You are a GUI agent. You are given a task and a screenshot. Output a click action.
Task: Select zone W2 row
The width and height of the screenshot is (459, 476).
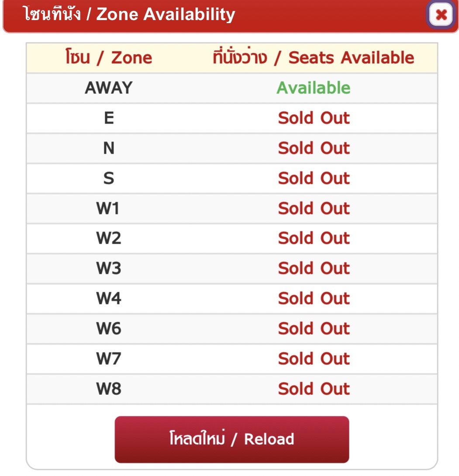click(232, 238)
